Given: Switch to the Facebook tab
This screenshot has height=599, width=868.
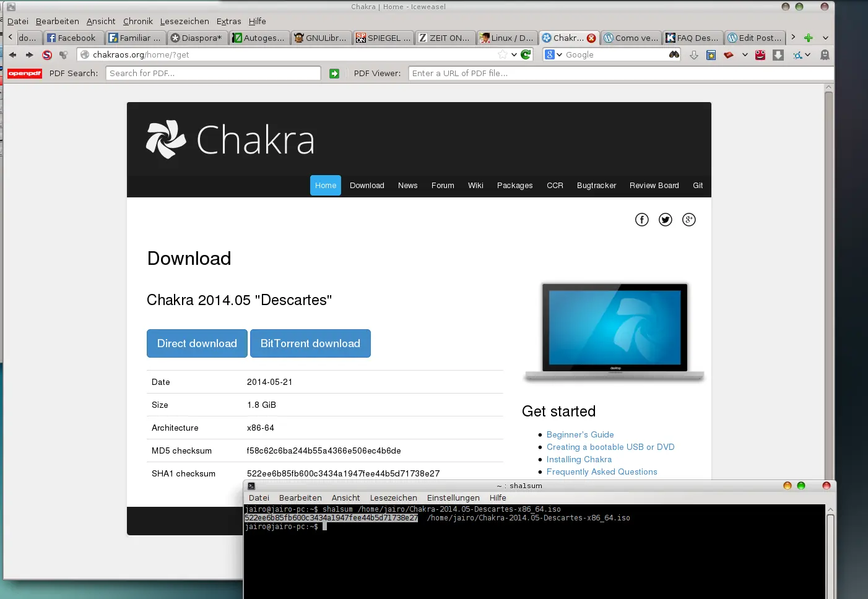Looking at the screenshot, I should (x=72, y=38).
